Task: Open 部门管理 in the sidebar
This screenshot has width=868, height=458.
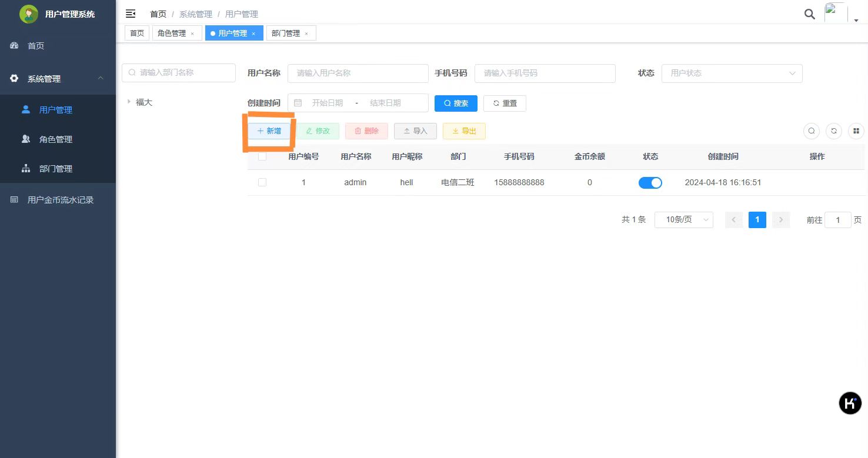Action: (58, 169)
